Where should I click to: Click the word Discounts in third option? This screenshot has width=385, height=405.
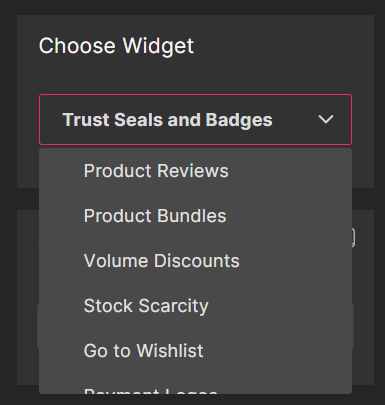point(196,261)
